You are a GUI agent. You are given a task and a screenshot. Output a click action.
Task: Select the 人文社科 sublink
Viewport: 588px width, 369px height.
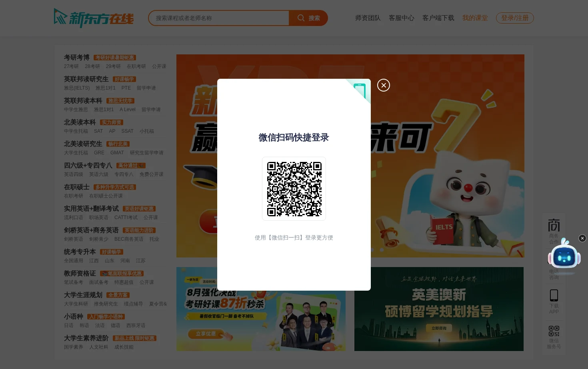click(99, 347)
